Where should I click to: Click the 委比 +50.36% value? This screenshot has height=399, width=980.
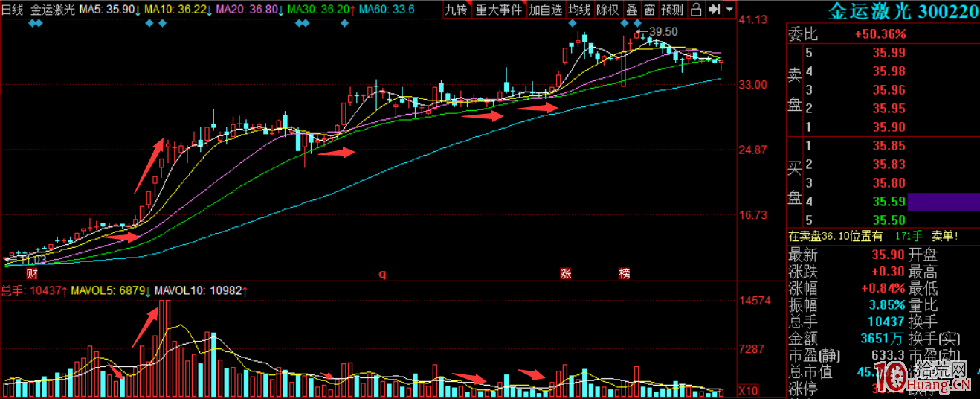coord(880,34)
